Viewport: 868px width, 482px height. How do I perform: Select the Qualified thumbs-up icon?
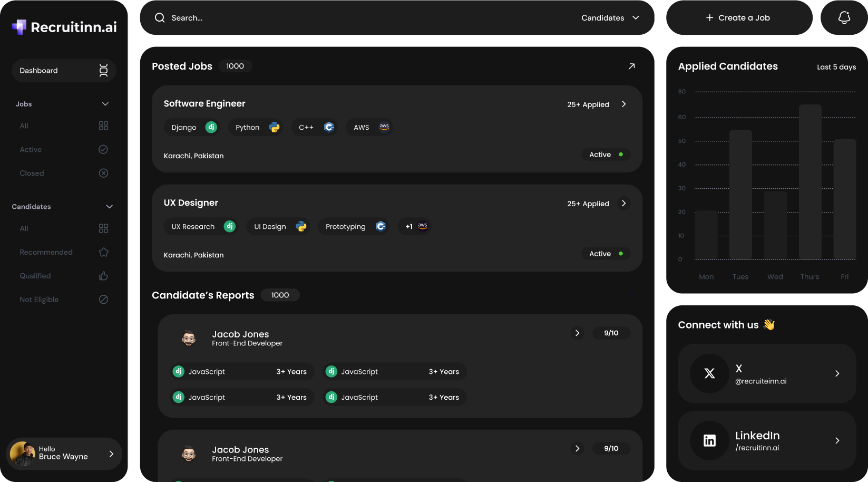(x=103, y=276)
